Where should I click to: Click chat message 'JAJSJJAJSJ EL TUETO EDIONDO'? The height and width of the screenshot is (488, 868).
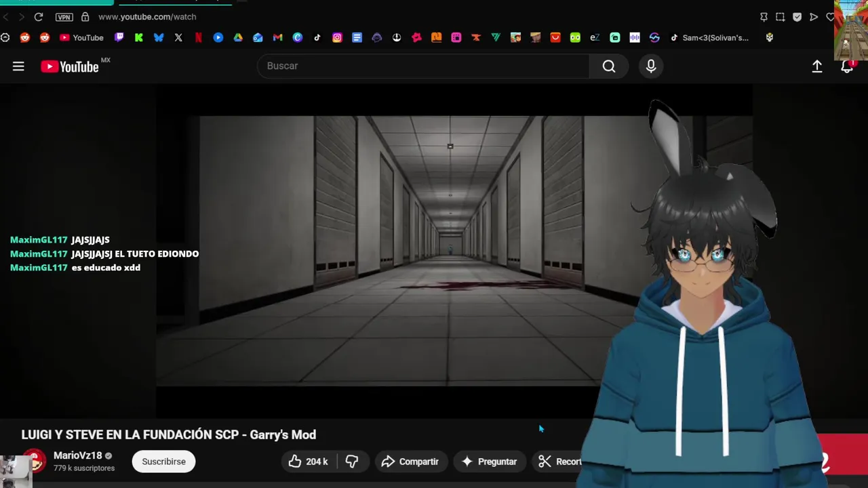(135, 253)
